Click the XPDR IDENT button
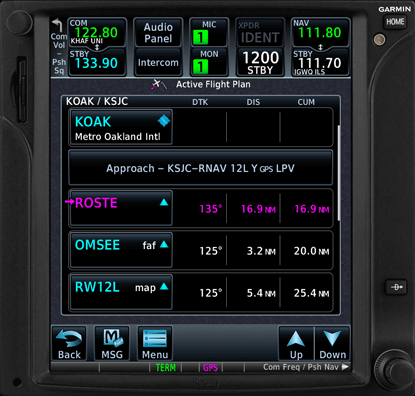Image resolution: width=415 pixels, height=396 pixels. pos(260,33)
